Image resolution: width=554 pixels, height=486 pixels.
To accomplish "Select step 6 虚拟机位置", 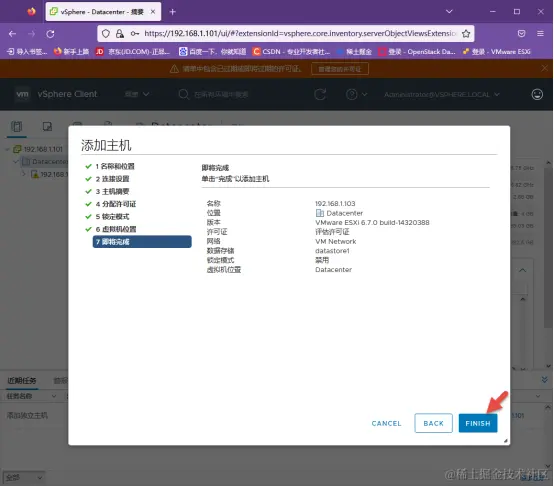I will (x=116, y=229).
